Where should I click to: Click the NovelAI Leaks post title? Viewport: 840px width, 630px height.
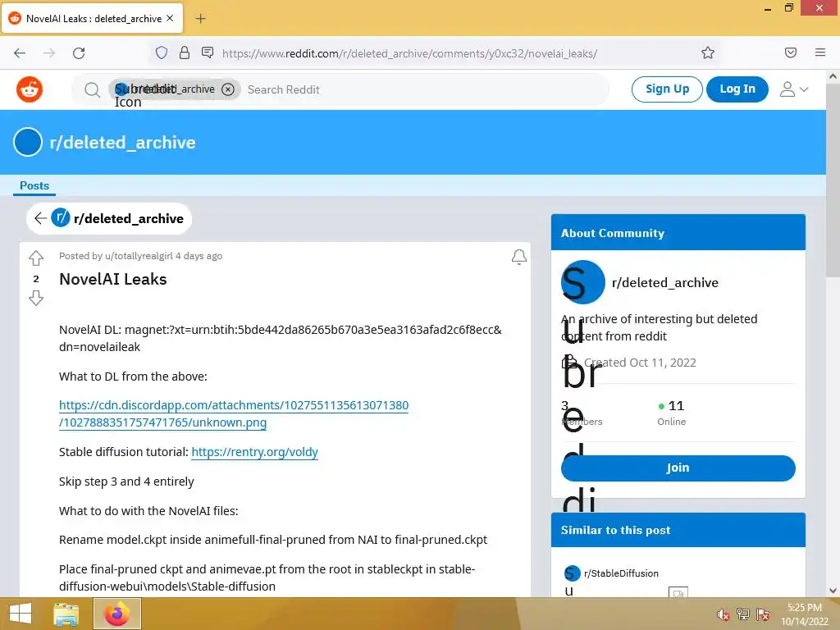(x=113, y=279)
